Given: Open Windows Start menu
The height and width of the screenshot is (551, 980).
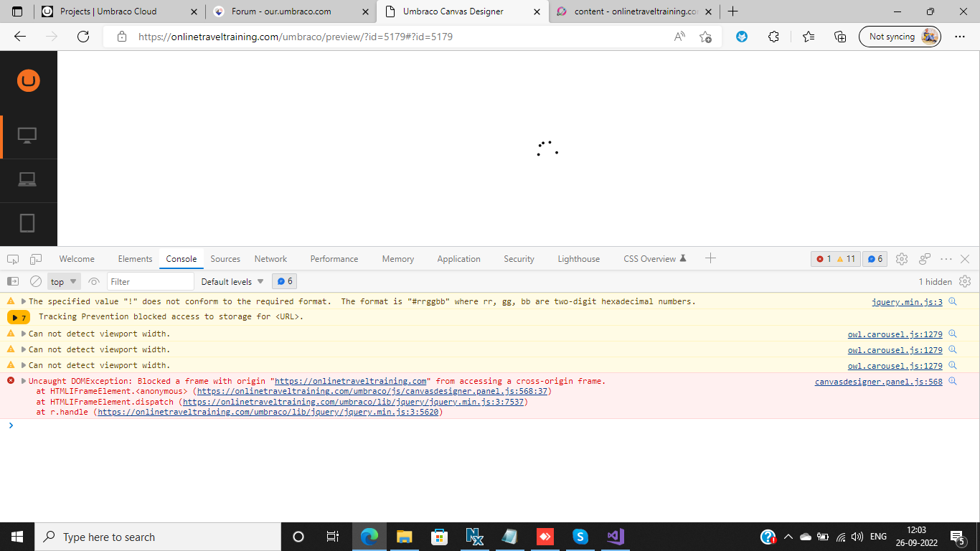Looking at the screenshot, I should (x=17, y=537).
